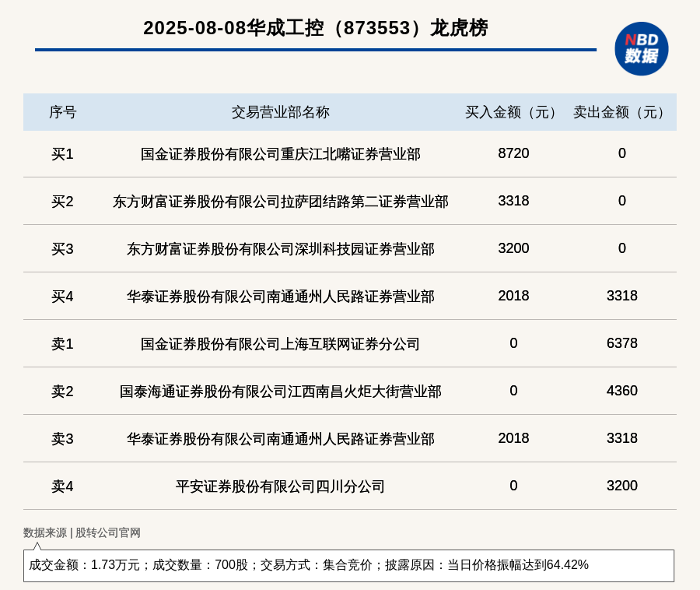Viewport: 700px width, 590px height.
Task: Click row label 买4
Action: click(62, 297)
